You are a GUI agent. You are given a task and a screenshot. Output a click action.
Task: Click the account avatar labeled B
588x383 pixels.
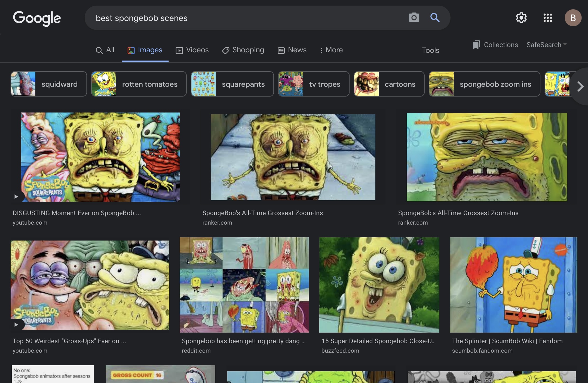pos(573,18)
